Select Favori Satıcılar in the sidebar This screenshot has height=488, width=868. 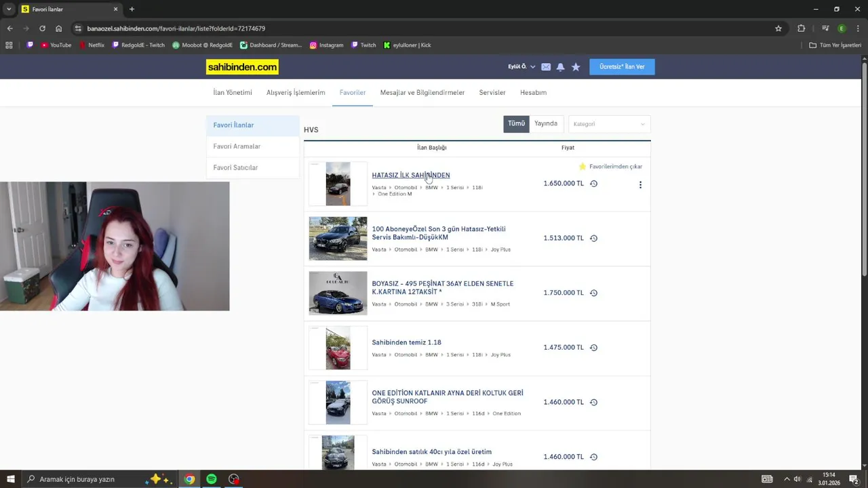(252, 167)
